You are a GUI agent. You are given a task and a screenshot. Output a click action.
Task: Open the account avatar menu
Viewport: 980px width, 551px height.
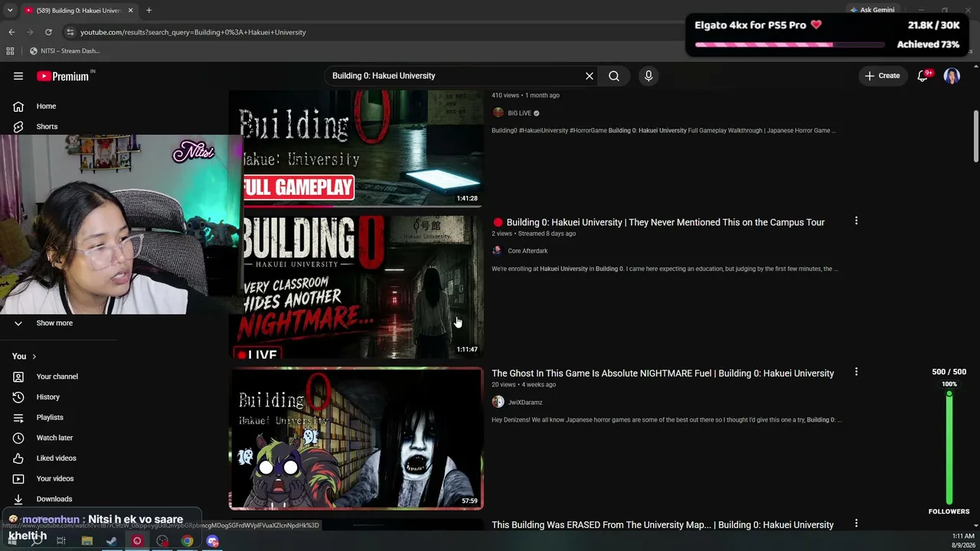coord(952,76)
